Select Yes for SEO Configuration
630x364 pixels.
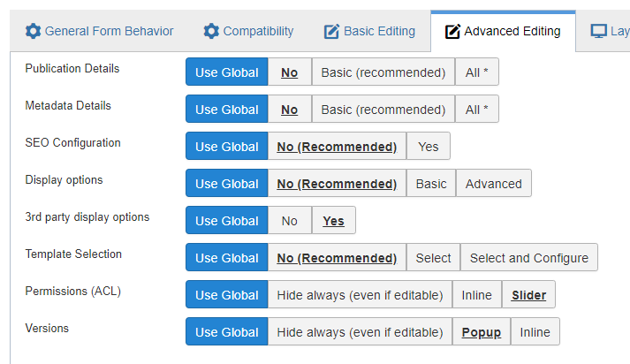(x=429, y=147)
